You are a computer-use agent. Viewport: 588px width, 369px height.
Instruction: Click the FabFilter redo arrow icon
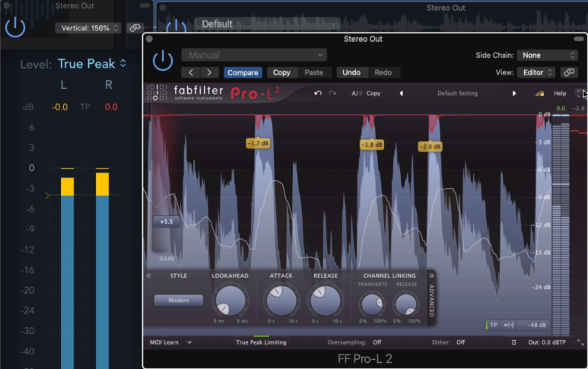click(x=332, y=93)
